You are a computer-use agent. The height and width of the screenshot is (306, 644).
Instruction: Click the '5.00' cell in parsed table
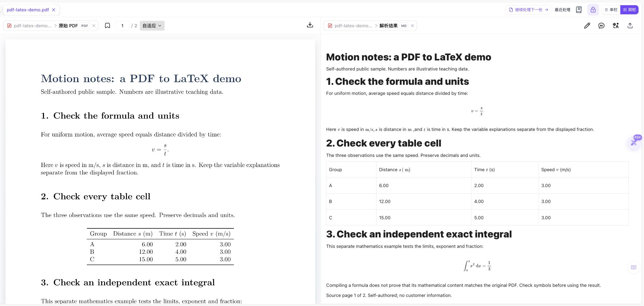[505, 218]
